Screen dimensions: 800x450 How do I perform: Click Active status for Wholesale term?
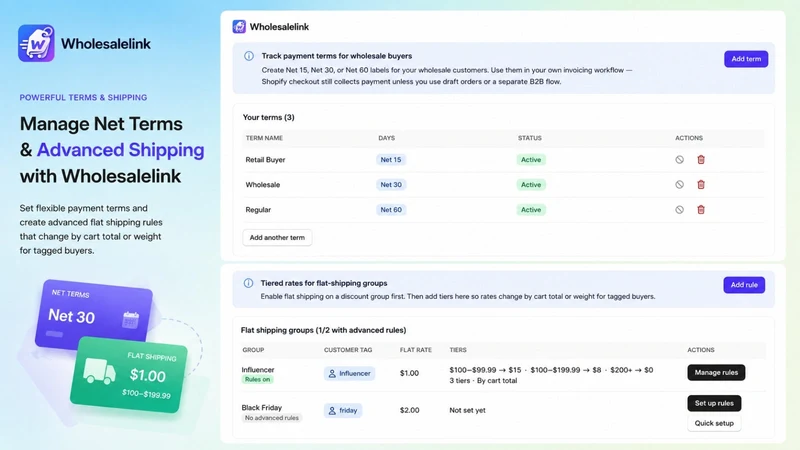point(531,185)
